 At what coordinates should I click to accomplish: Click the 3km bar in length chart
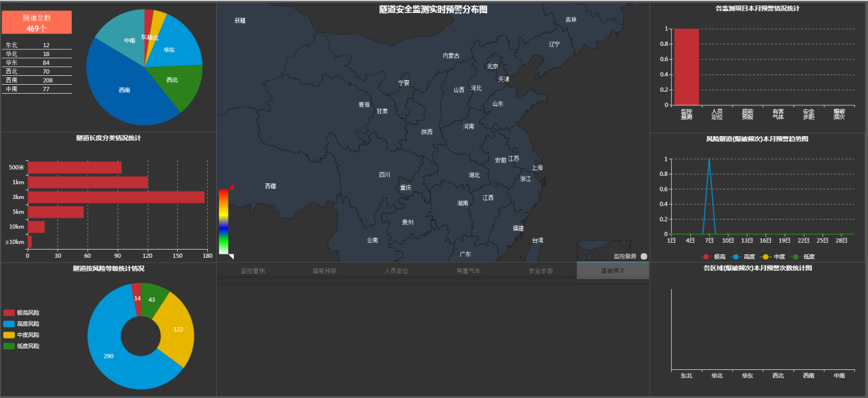click(x=116, y=197)
